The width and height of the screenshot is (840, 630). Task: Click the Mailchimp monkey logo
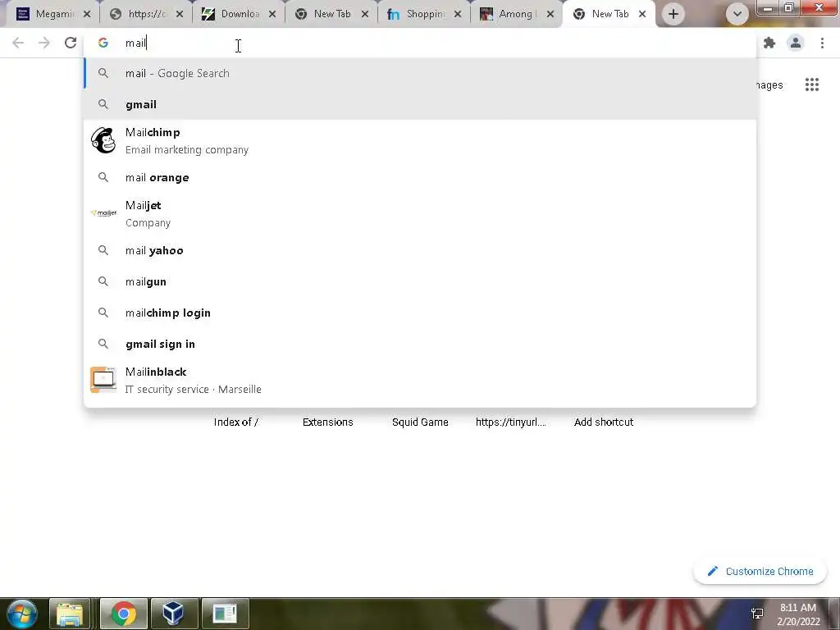pos(103,140)
